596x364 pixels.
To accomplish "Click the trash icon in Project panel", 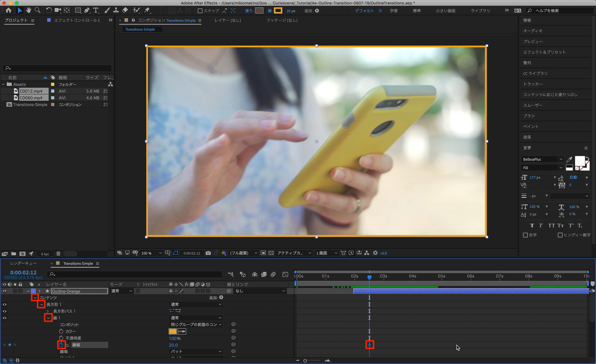I will point(58,254).
